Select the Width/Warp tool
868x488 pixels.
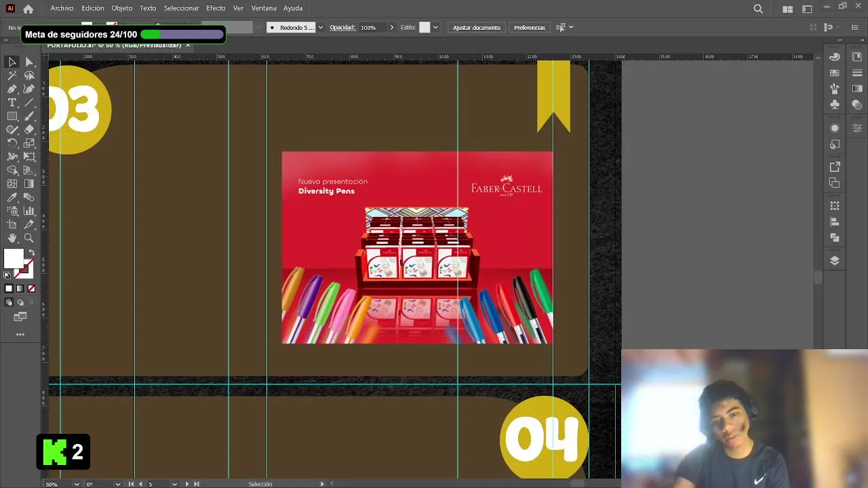[12, 157]
